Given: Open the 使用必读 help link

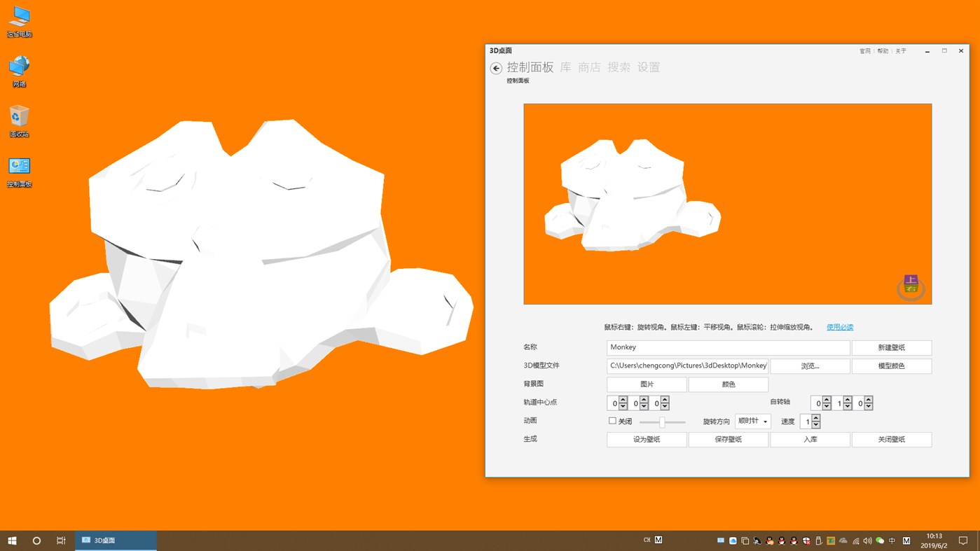Looking at the screenshot, I should click(838, 326).
